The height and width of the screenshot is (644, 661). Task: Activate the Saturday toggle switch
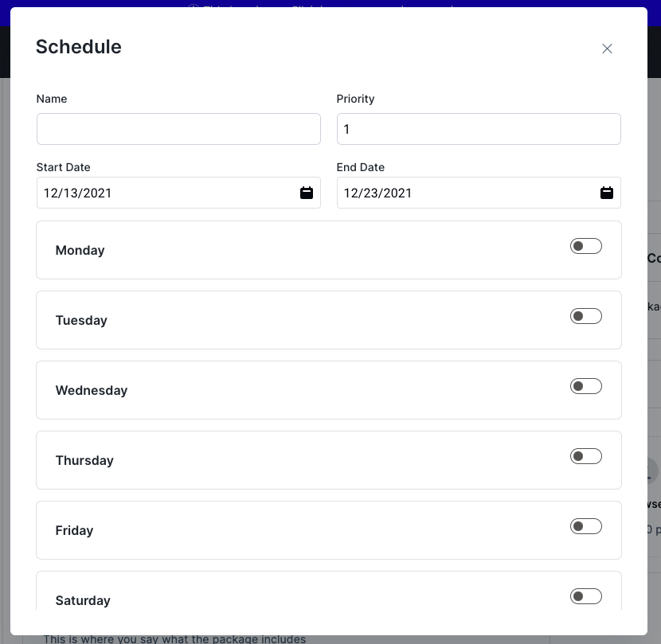click(585, 597)
